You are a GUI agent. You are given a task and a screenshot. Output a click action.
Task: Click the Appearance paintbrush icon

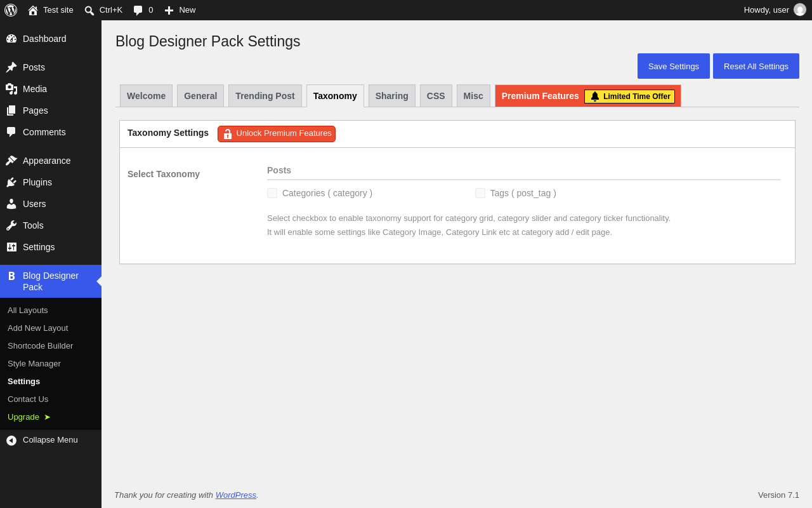coord(11,161)
